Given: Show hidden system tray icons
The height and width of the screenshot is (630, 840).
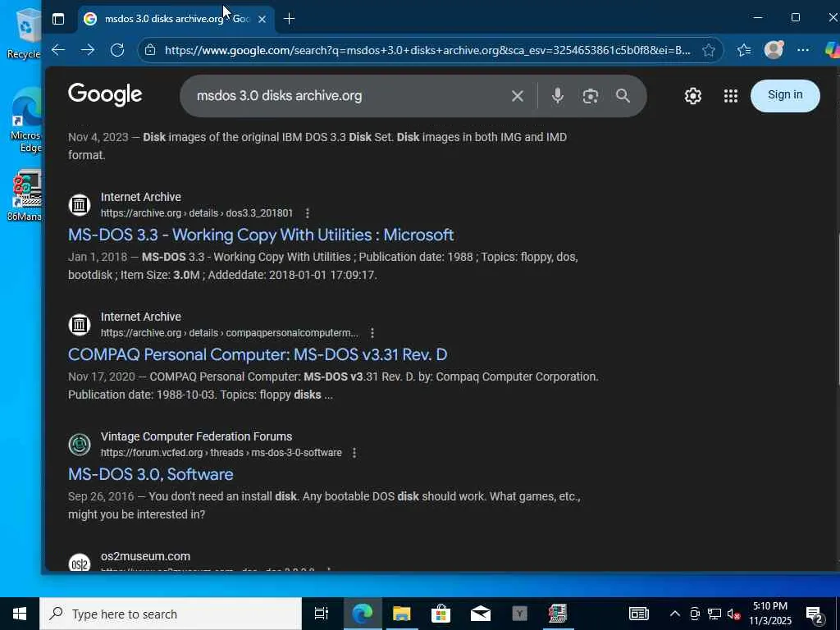Looking at the screenshot, I should 675,614.
